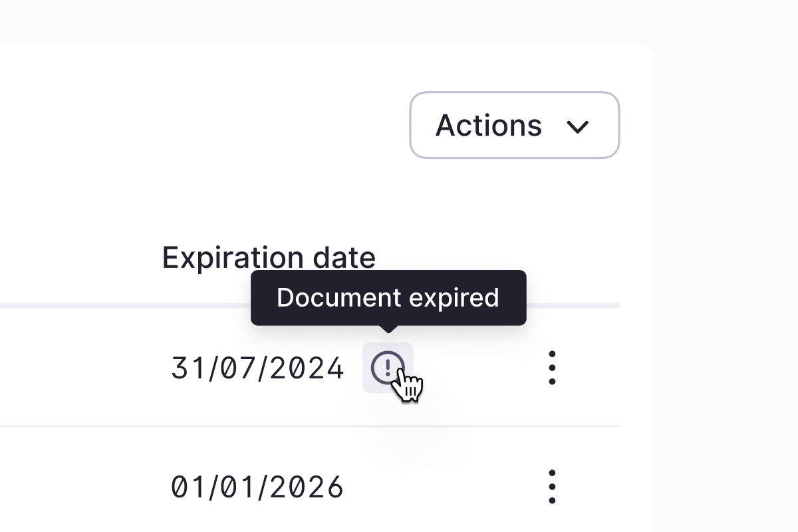Expand the Actions menu button
This screenshot has width=798, height=532.
515,125
